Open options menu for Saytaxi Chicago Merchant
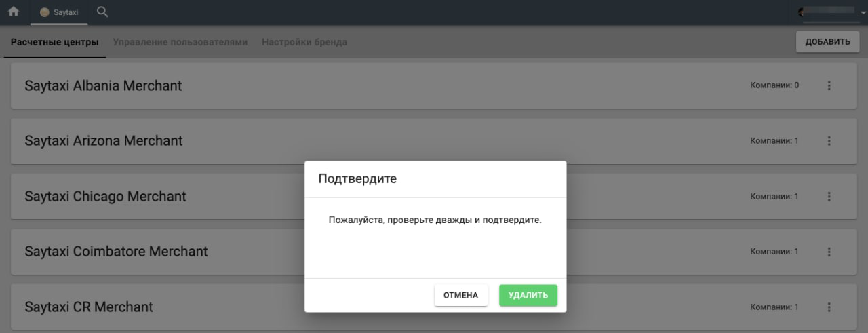Viewport: 868px width, 333px height. (829, 196)
